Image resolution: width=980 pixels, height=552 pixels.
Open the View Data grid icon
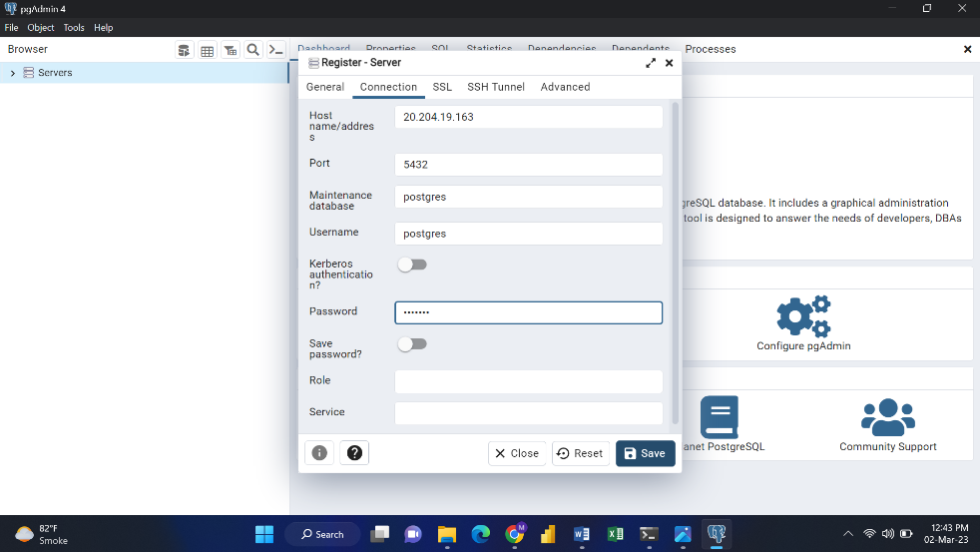point(207,50)
